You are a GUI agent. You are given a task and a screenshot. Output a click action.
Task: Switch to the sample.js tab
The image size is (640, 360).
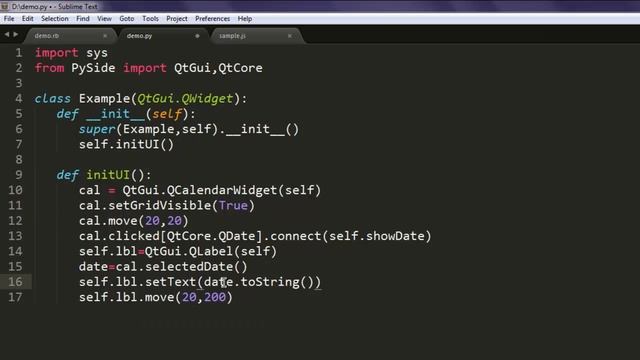(232, 36)
